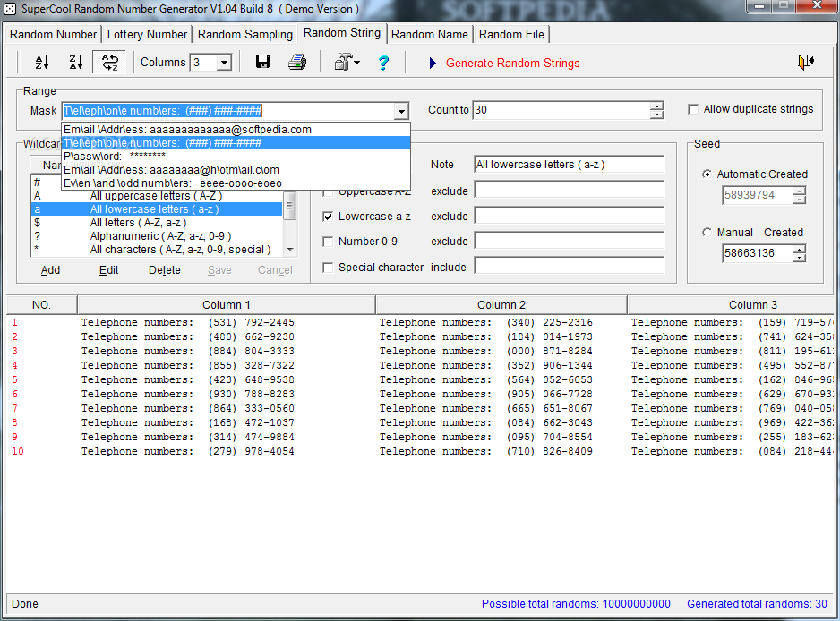The height and width of the screenshot is (621, 840).
Task: Enable Allow duplicate strings checkbox
Action: 693,109
